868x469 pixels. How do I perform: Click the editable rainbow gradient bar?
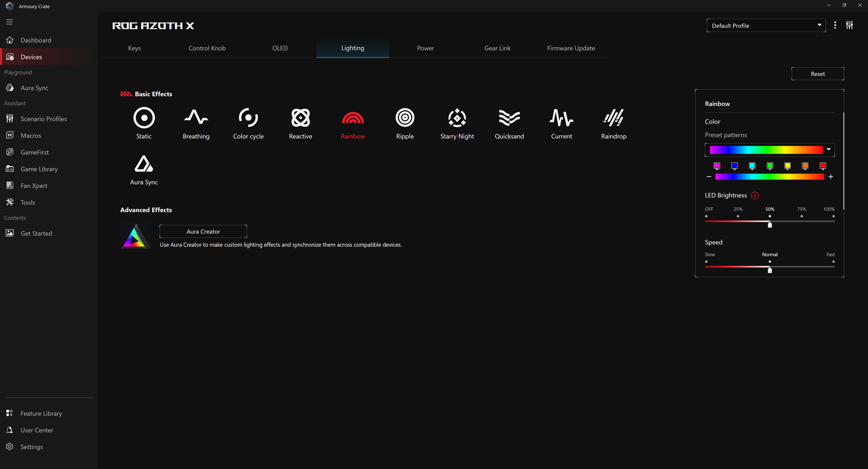(770, 177)
